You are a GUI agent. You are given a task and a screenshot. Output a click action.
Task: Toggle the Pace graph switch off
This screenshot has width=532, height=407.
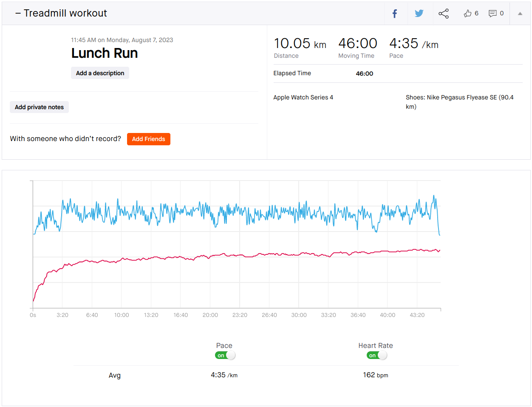click(225, 356)
